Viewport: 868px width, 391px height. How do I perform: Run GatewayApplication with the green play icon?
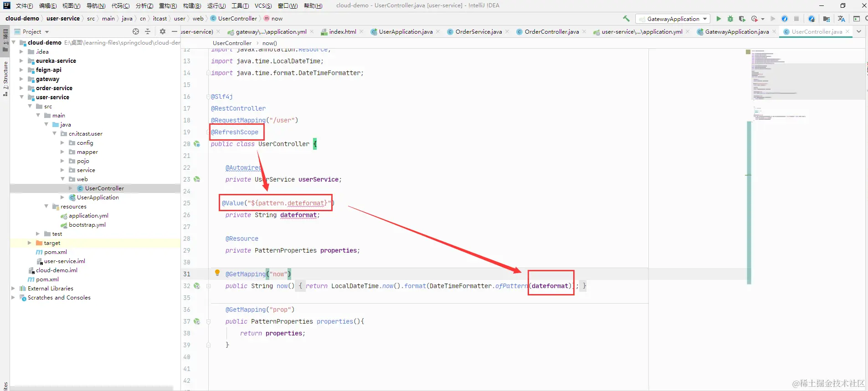[x=719, y=19]
